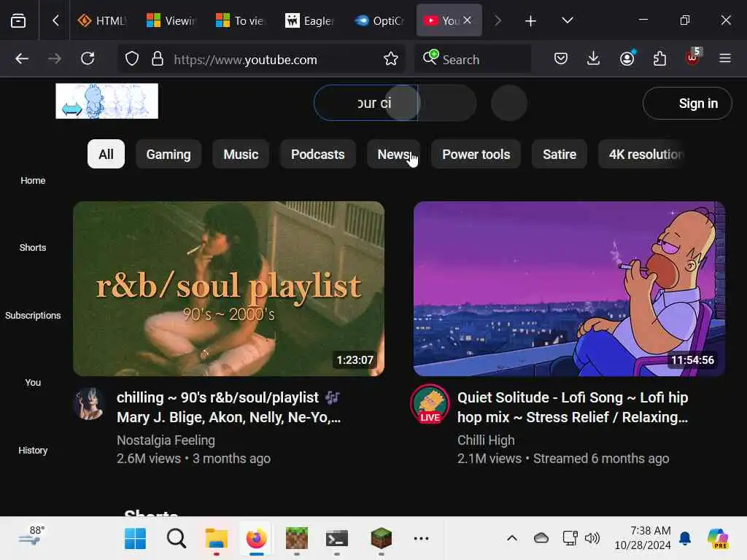
Task: Open History in YouTube sidebar
Action: (33, 450)
